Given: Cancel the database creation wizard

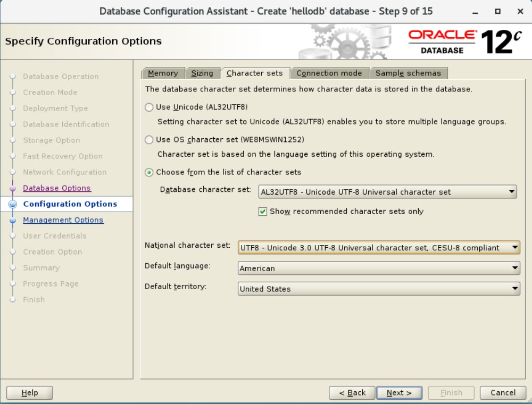Looking at the screenshot, I should click(x=503, y=393).
